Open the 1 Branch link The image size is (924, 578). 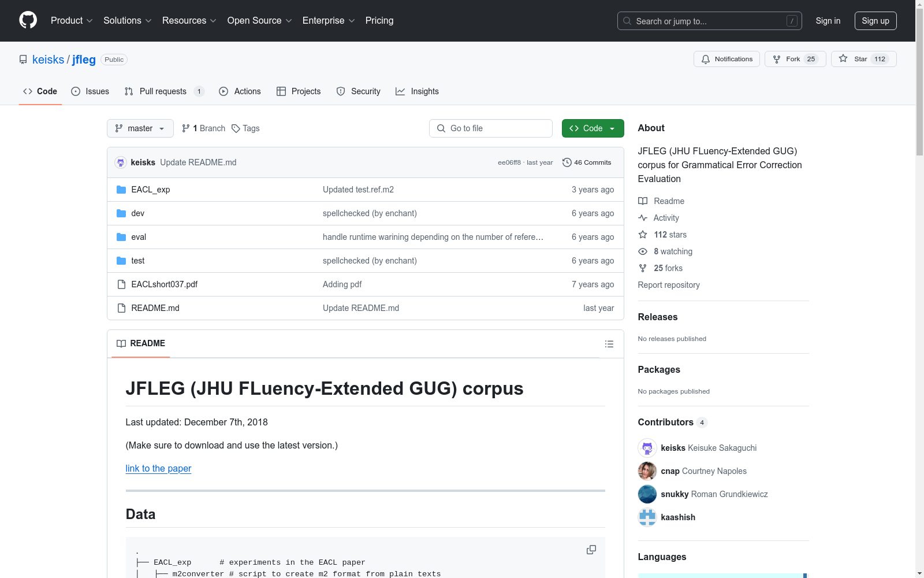(x=203, y=128)
